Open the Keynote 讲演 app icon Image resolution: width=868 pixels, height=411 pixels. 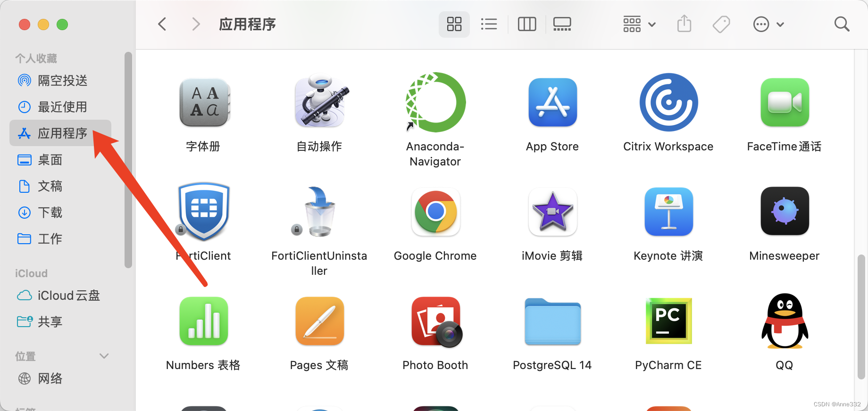pos(668,212)
